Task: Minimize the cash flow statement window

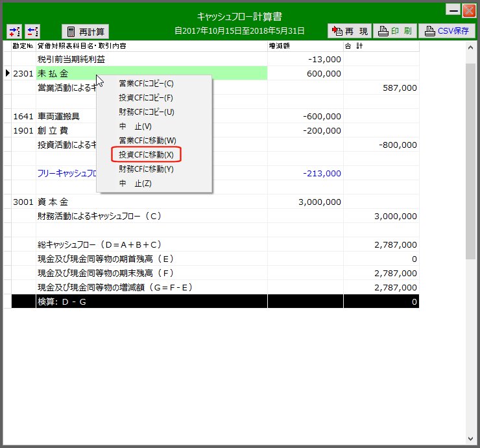Action: 453,10
